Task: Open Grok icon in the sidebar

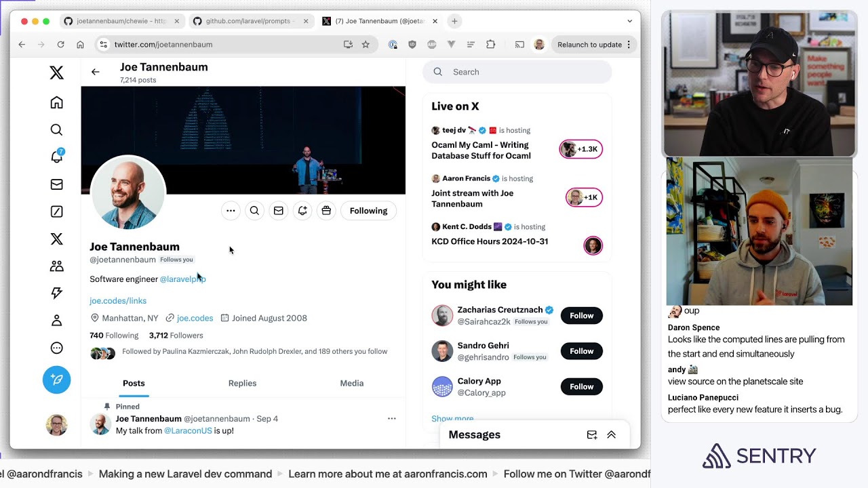Action: [x=57, y=211]
